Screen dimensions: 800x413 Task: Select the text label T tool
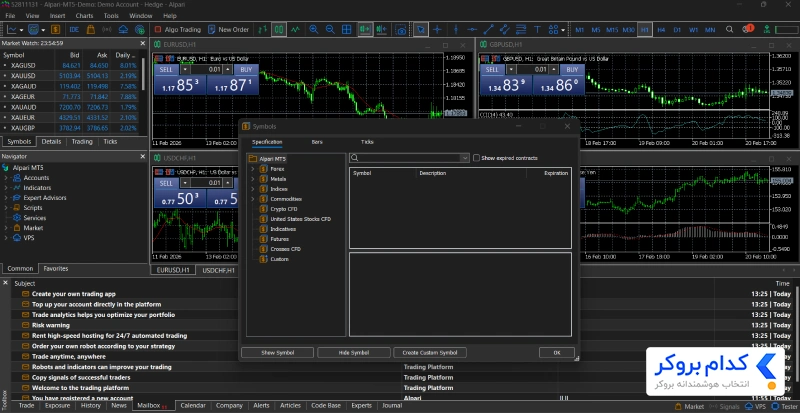pyautogui.click(x=537, y=30)
